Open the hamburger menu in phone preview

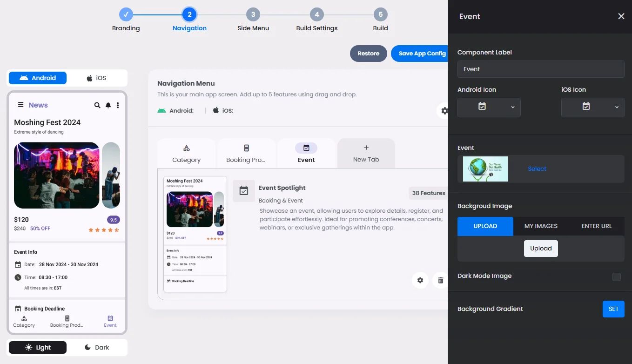[x=20, y=105]
